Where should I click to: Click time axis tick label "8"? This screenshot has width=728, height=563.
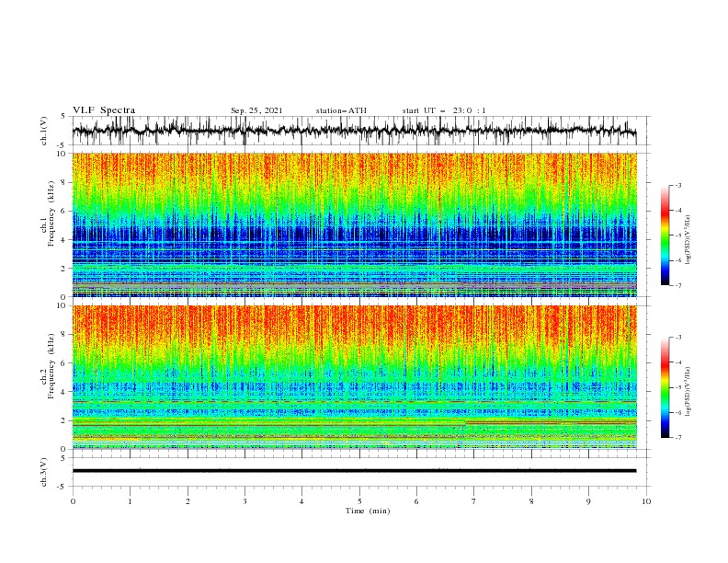pyautogui.click(x=531, y=501)
